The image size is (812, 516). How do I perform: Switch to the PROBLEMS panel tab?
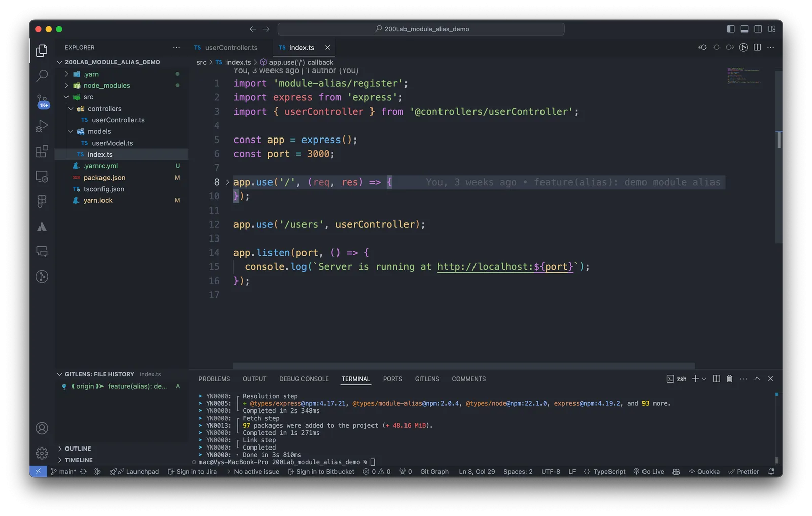click(x=214, y=379)
